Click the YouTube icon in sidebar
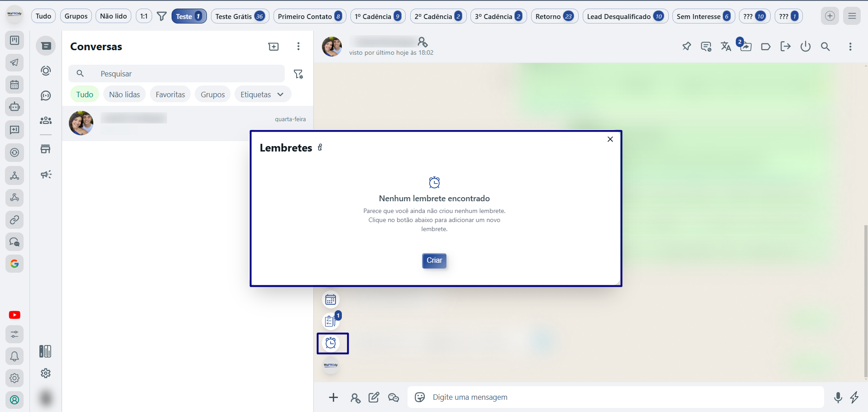The width and height of the screenshot is (868, 412). click(14, 315)
